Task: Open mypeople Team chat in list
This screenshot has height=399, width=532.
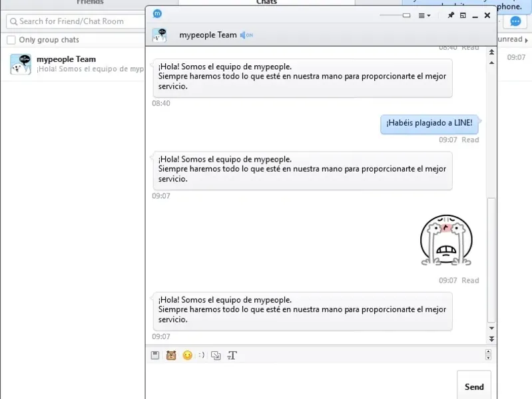Action: [73, 64]
